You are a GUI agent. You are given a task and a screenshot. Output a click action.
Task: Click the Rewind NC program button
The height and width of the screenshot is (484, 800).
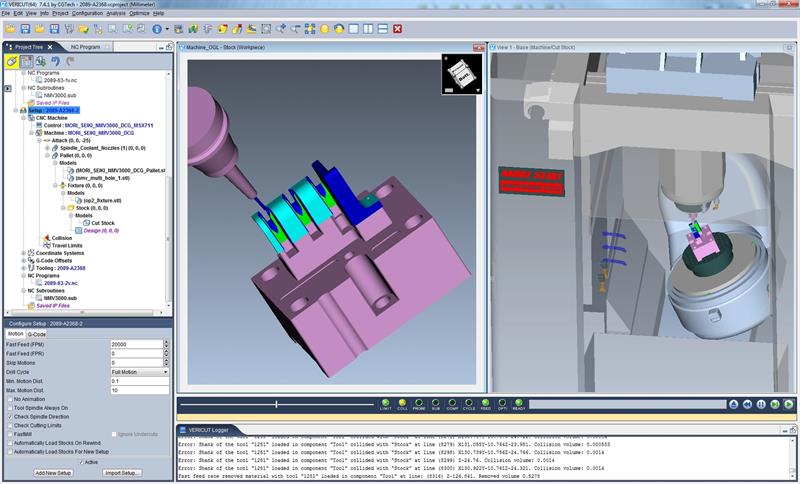747,404
